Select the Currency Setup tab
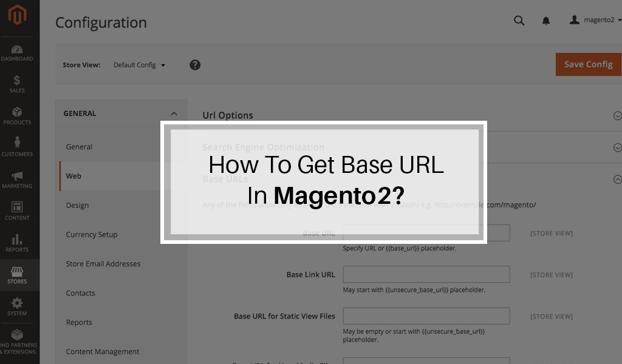The width and height of the screenshot is (622, 364). [92, 235]
